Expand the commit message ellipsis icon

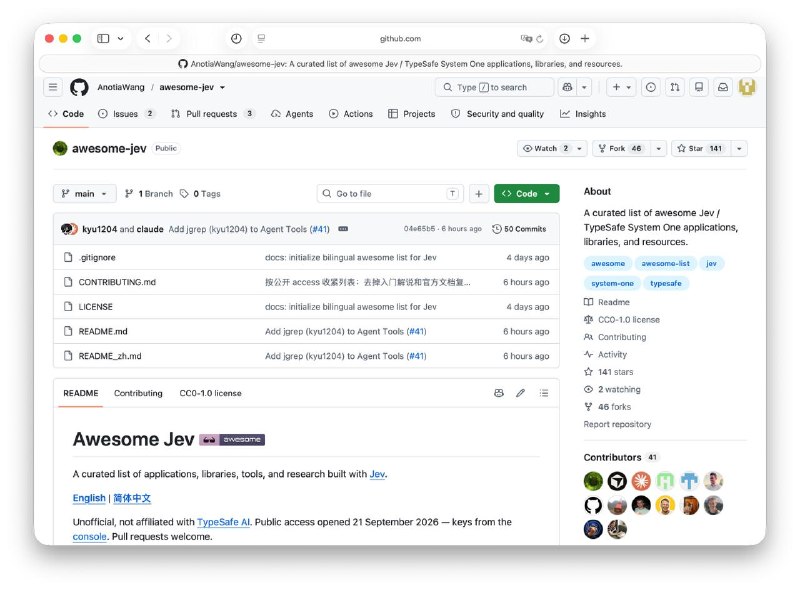pyautogui.click(x=343, y=229)
